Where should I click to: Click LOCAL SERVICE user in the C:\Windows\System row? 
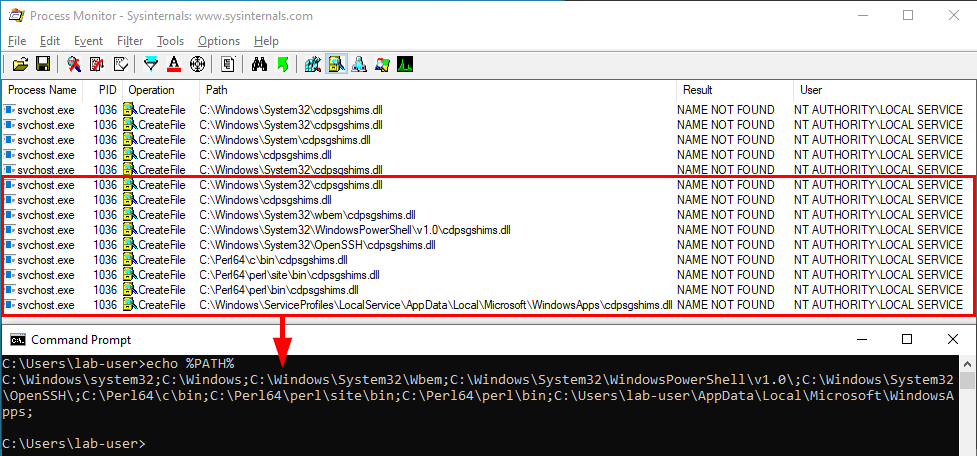(879, 140)
